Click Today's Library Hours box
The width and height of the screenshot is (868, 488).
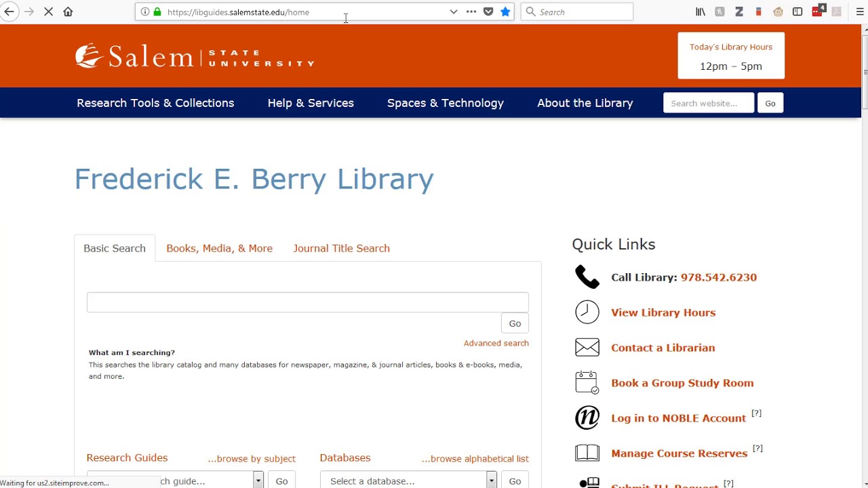click(731, 56)
